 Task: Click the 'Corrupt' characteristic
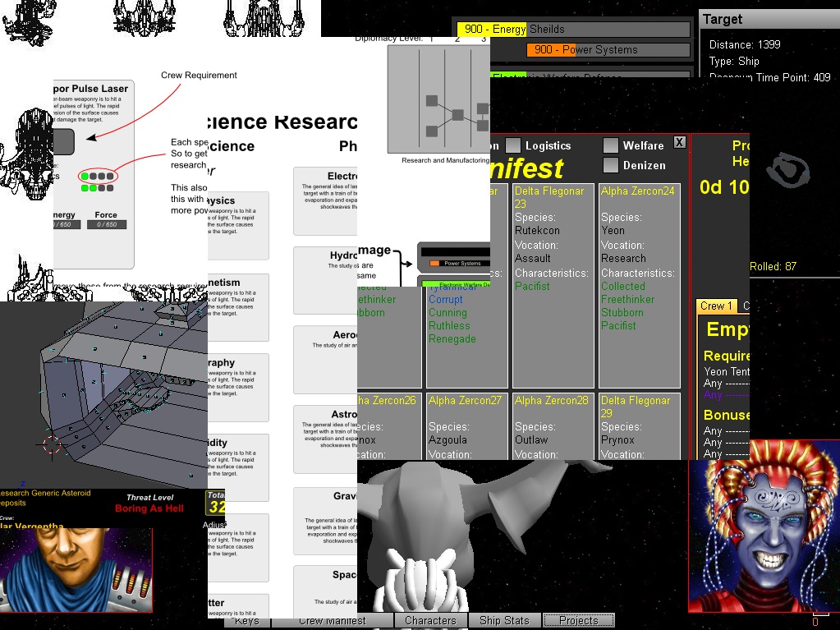[x=445, y=300]
